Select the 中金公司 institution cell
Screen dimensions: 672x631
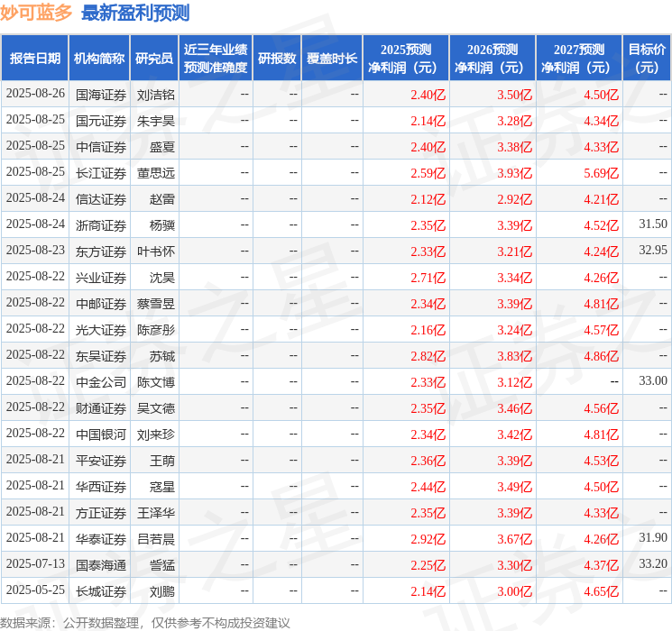101,382
